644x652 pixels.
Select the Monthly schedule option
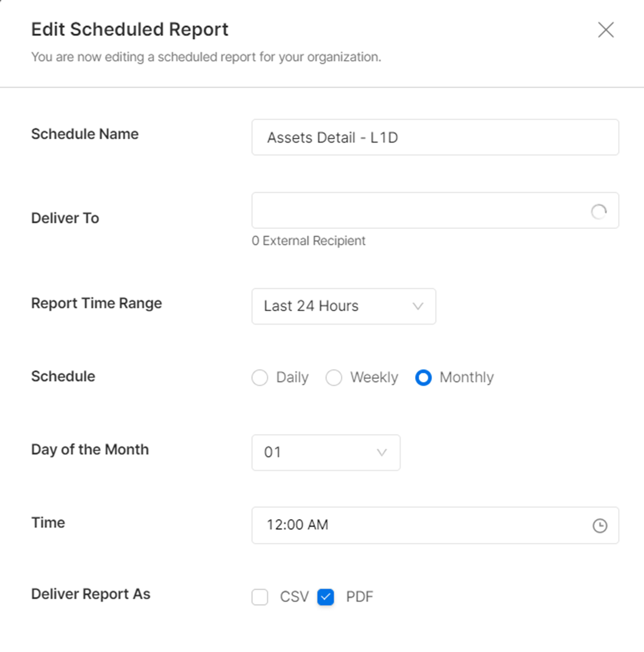point(423,378)
